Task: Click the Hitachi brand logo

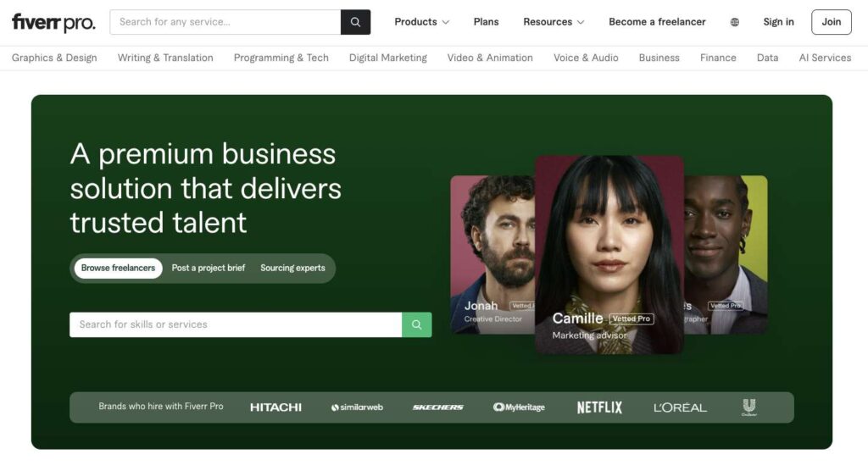Action: tap(275, 407)
